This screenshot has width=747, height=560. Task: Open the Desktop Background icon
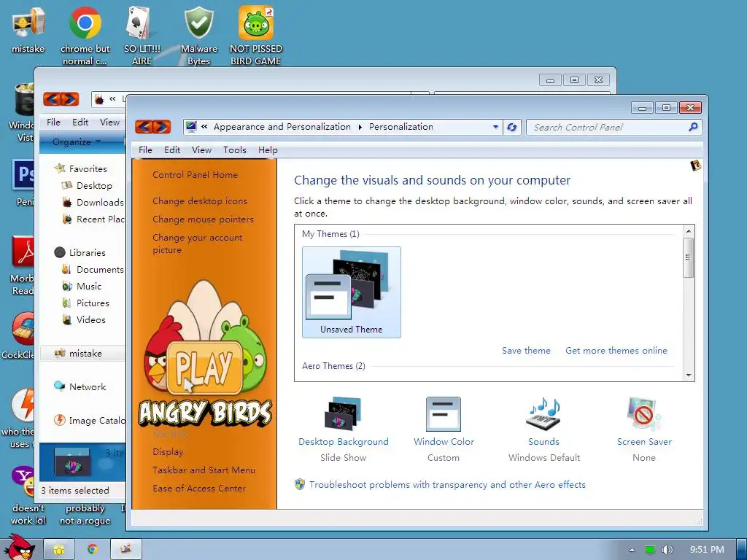pyautogui.click(x=343, y=414)
